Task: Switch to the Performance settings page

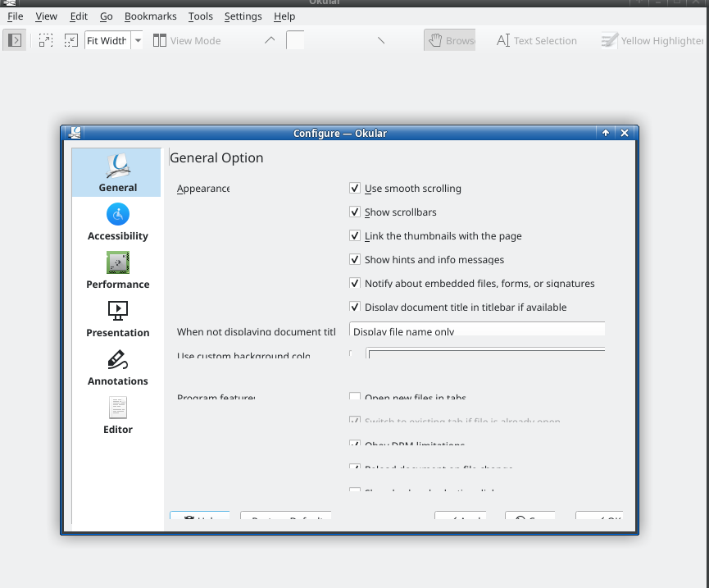Action: [x=117, y=271]
